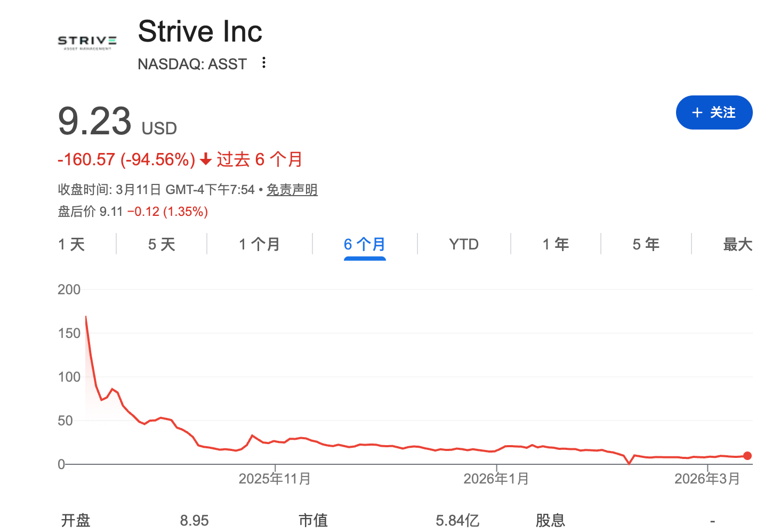Click the 关注 follow button
The height and width of the screenshot is (532, 772).
click(x=714, y=112)
